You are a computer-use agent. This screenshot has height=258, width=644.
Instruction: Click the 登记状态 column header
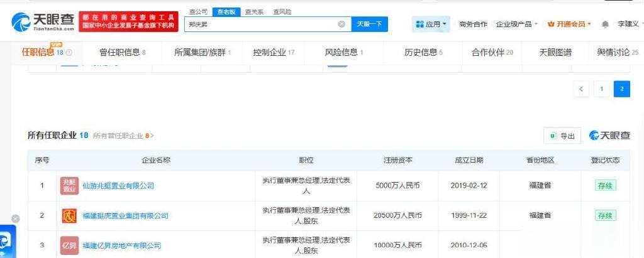[x=606, y=160]
